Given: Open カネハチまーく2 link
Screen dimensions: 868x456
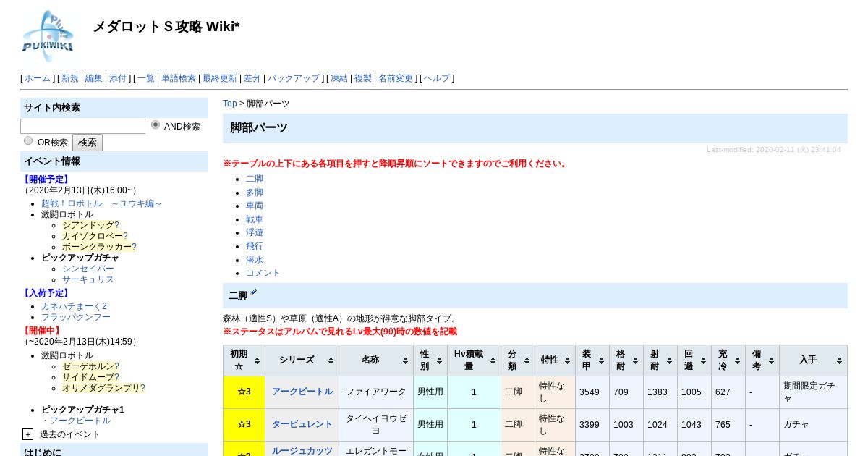Looking at the screenshot, I should tap(74, 306).
